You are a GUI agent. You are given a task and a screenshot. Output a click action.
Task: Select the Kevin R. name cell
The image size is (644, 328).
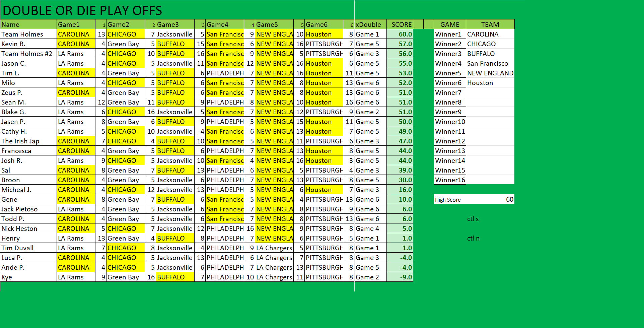28,44
